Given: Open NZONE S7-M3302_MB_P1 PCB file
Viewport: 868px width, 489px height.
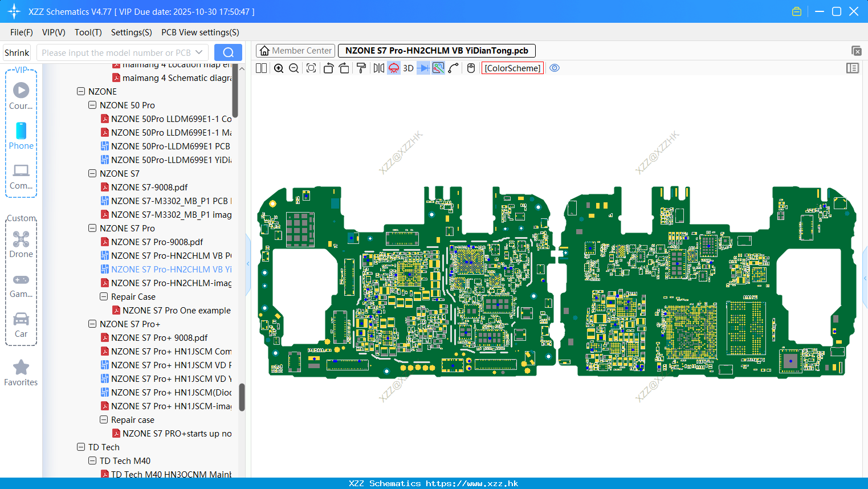Looking at the screenshot, I should coord(166,201).
